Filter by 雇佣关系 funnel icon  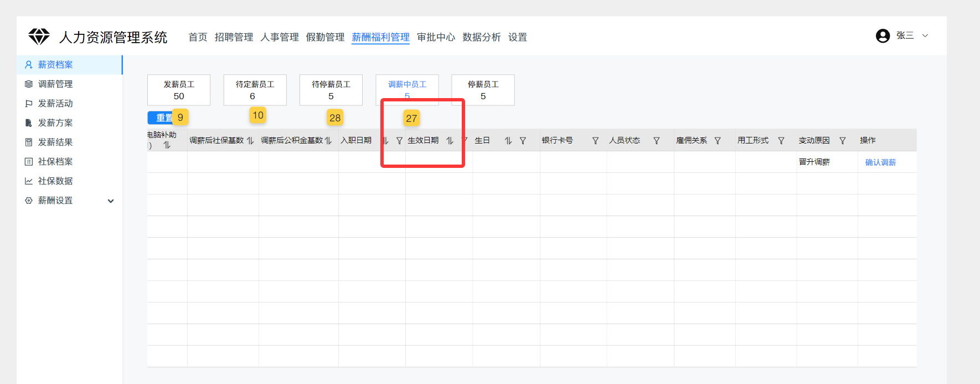click(718, 141)
